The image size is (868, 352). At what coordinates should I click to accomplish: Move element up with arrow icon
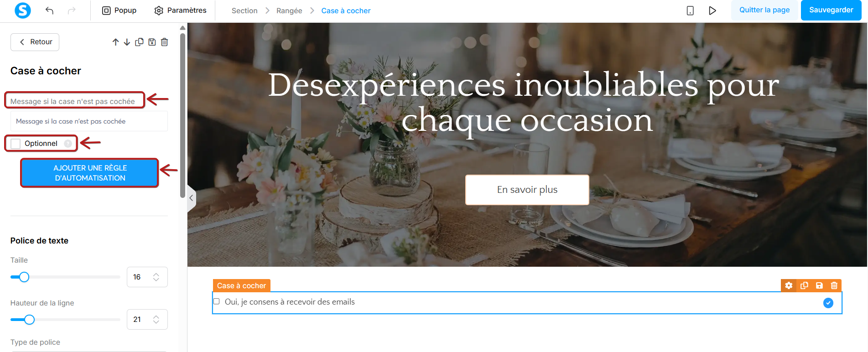coord(116,42)
